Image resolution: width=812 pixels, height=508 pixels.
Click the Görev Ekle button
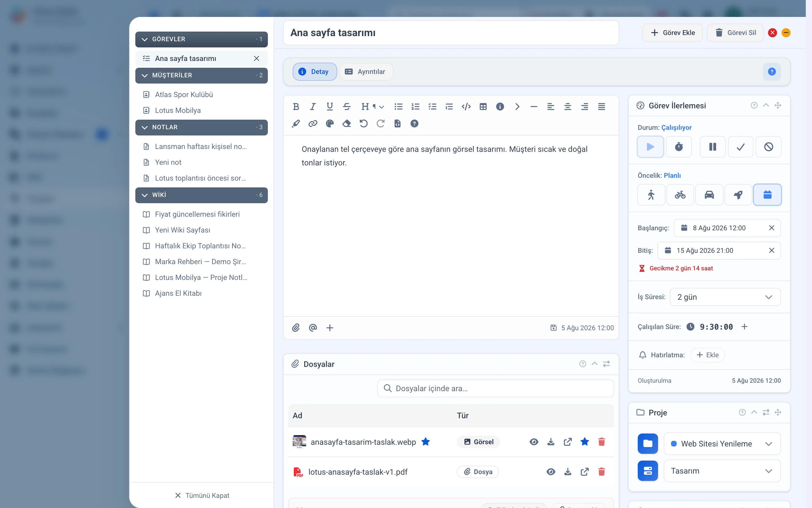pos(672,32)
